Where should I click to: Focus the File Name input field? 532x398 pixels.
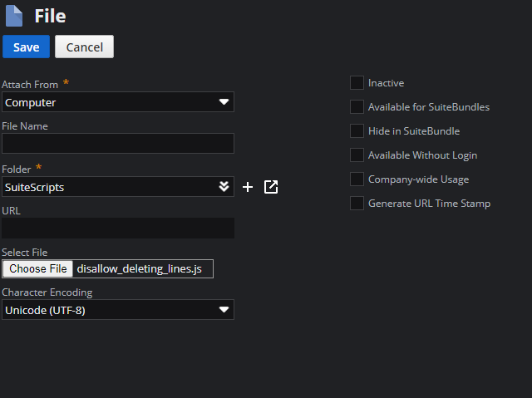(118, 144)
